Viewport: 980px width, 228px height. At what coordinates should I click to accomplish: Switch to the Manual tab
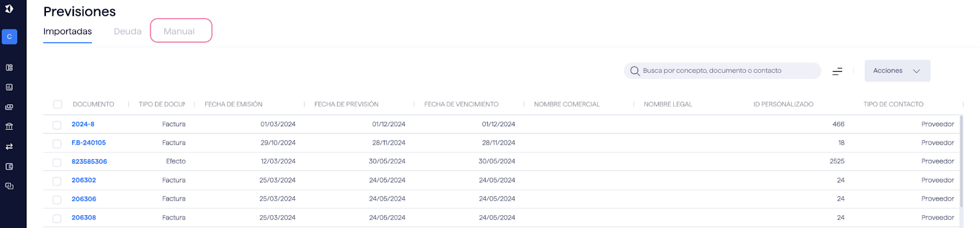[x=179, y=31]
